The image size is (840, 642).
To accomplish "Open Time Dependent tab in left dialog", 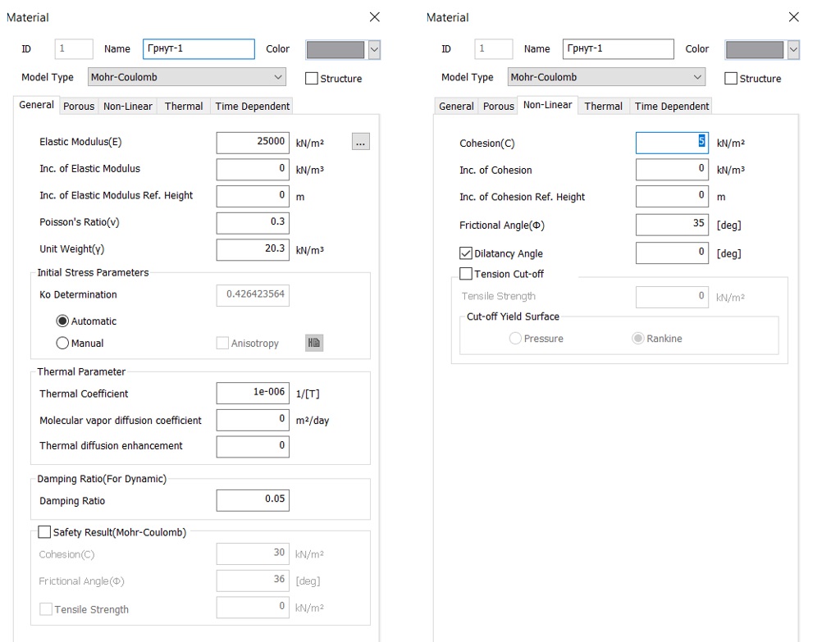I will pyautogui.click(x=252, y=106).
